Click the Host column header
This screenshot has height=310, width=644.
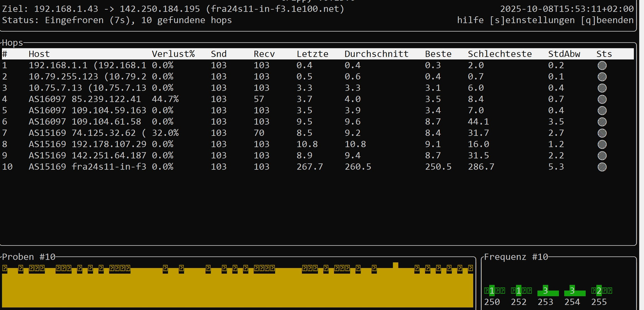click(39, 54)
